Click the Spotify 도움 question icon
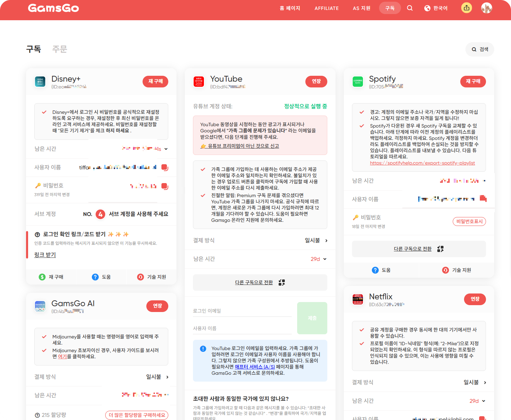 pyautogui.click(x=375, y=270)
